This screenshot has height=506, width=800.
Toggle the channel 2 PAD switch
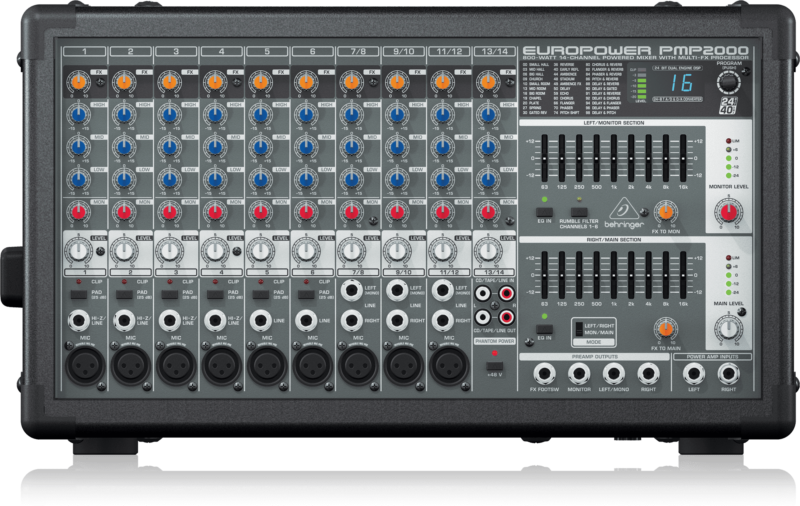click(x=124, y=294)
